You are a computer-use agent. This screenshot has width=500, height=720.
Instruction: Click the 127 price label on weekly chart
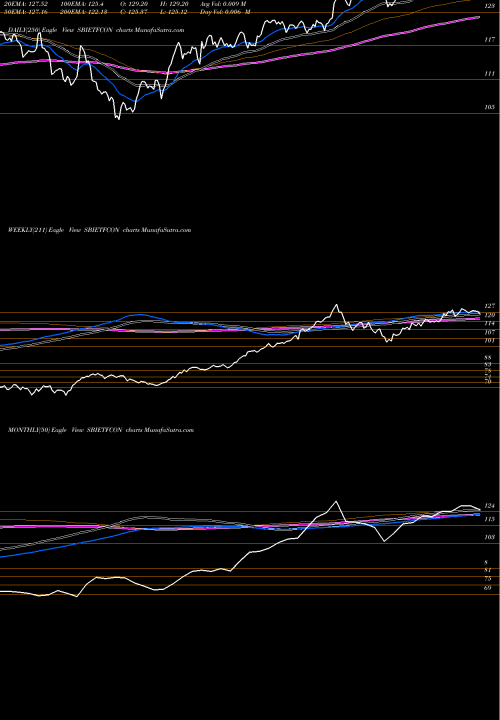(x=489, y=306)
